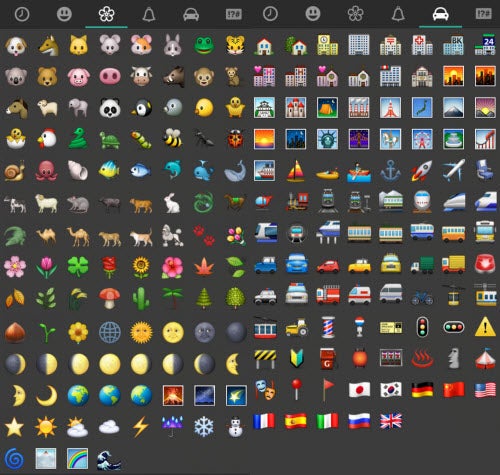Insert the koala emoji

click(15, 76)
